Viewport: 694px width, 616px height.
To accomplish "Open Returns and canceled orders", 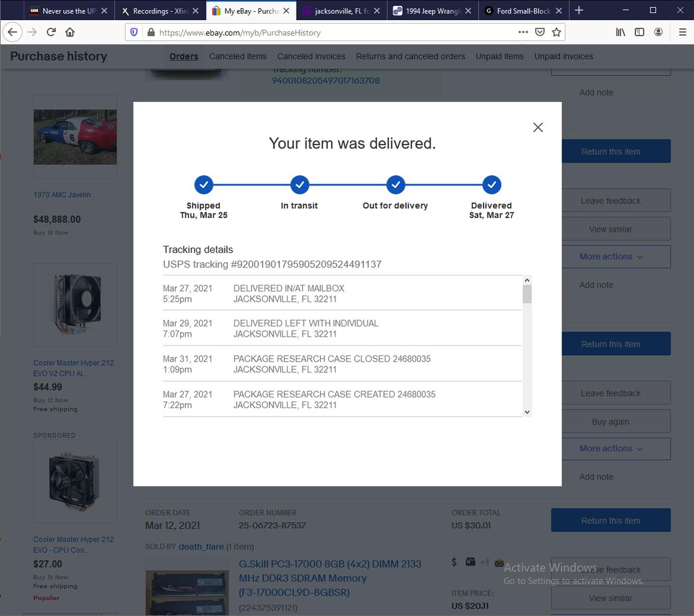I will pyautogui.click(x=410, y=56).
